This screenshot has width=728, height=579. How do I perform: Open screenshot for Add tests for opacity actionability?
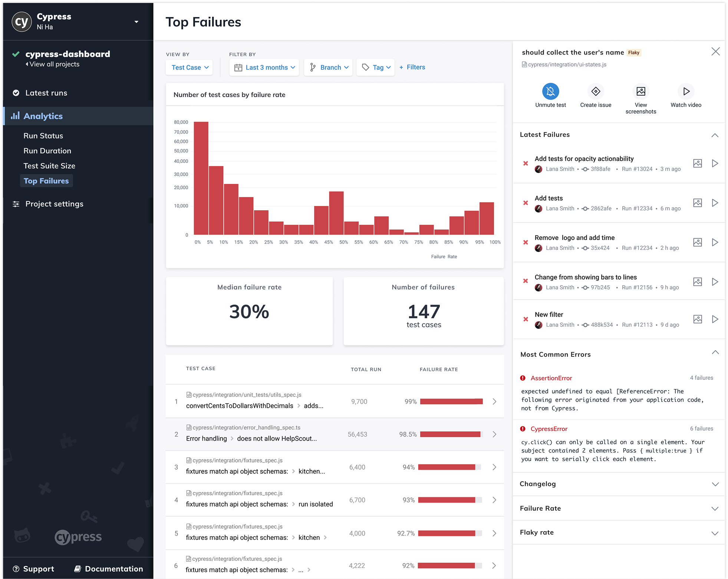(697, 164)
